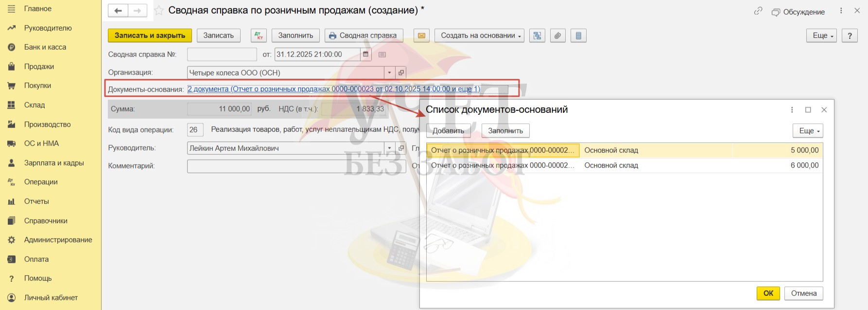
Task: Open the Обсуждение discussion panel
Action: (x=798, y=12)
